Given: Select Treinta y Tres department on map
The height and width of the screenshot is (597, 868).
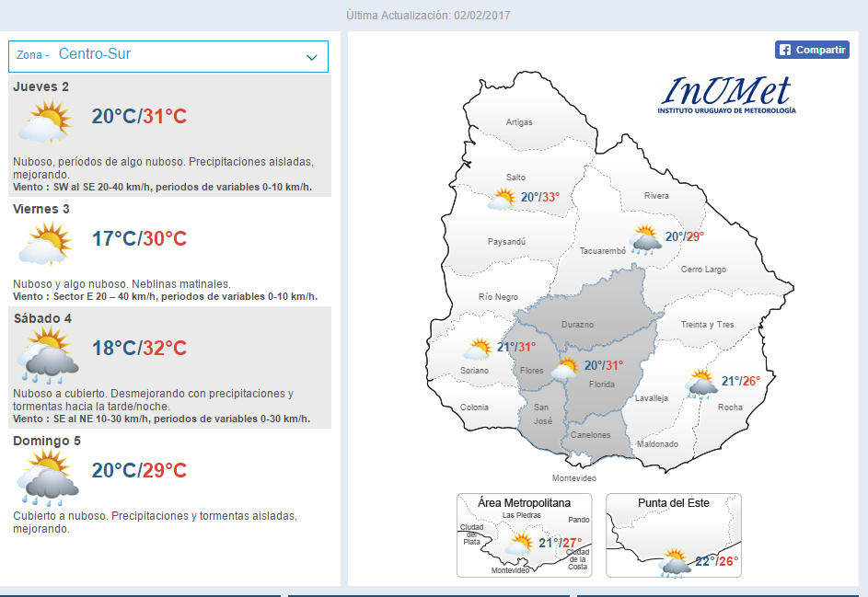Looking at the screenshot, I should [x=708, y=325].
